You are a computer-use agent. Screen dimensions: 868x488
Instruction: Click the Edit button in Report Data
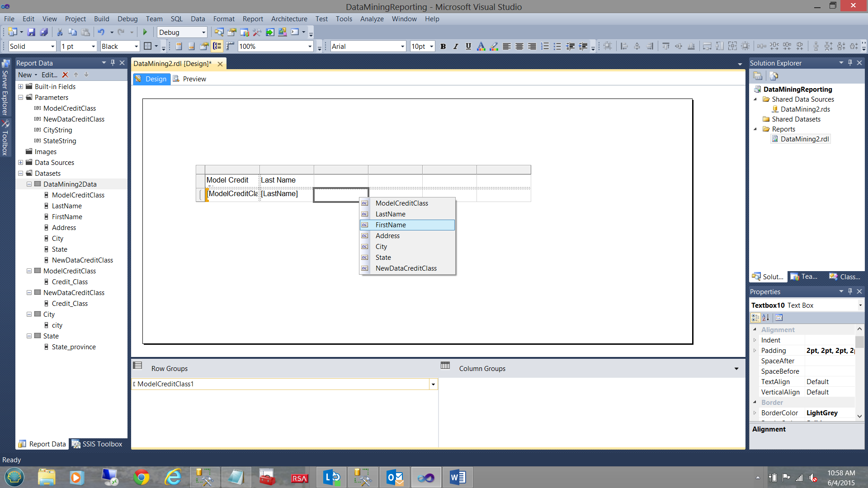[x=49, y=75]
